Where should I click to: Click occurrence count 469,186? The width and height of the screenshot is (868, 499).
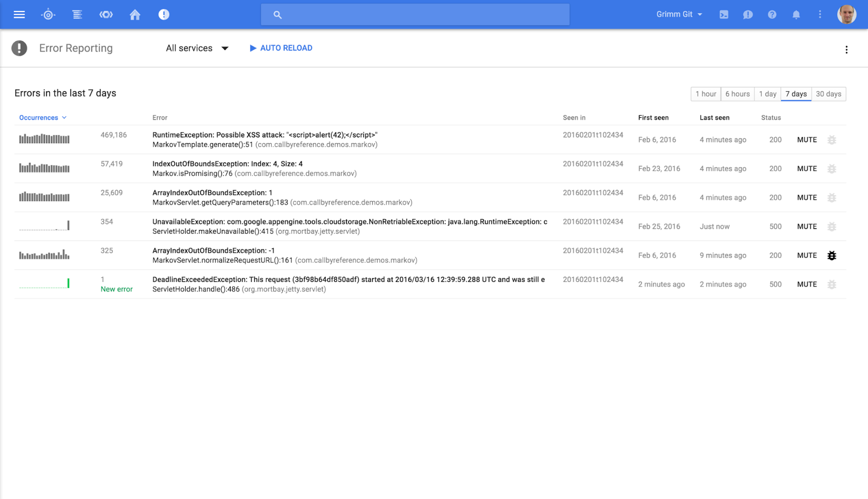click(113, 135)
